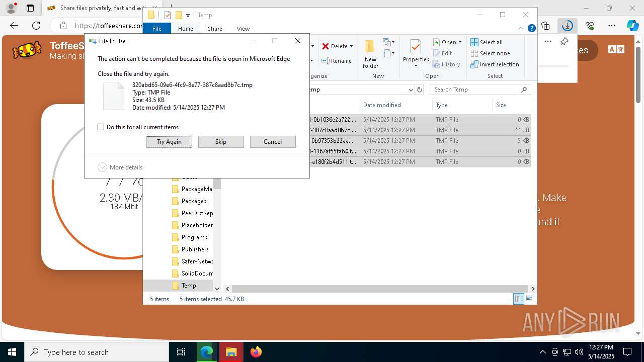Open Firefox from the taskbar

coord(256,352)
